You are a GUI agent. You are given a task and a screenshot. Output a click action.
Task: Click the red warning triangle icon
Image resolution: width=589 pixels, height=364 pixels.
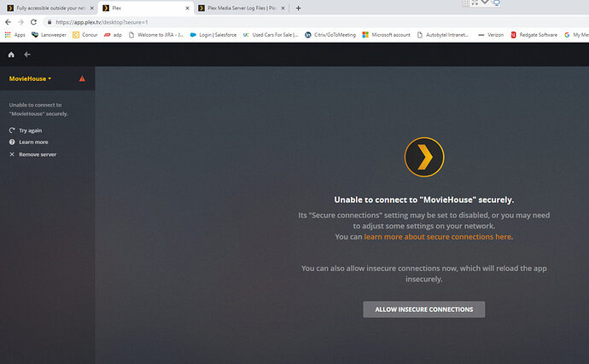pyautogui.click(x=82, y=78)
